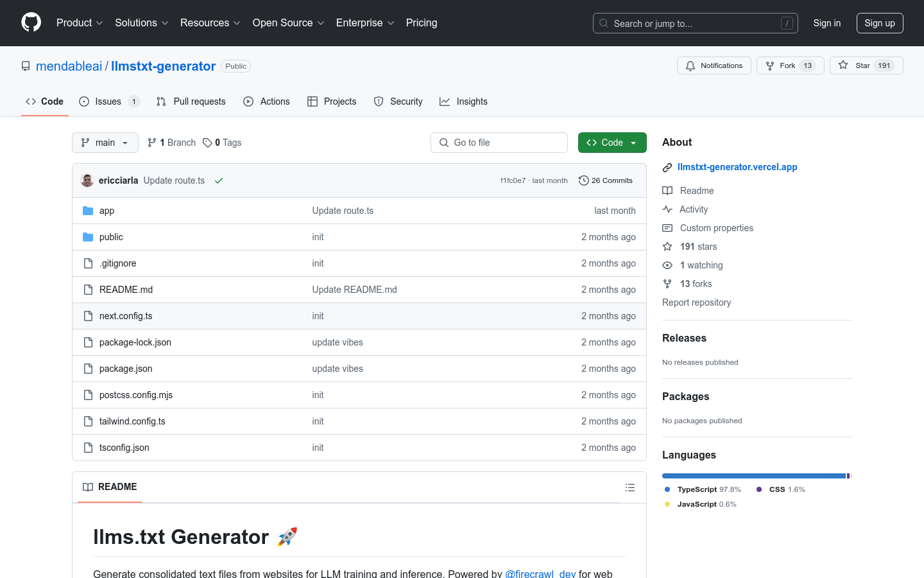Click the tag icon beside 0 Tags

point(207,143)
